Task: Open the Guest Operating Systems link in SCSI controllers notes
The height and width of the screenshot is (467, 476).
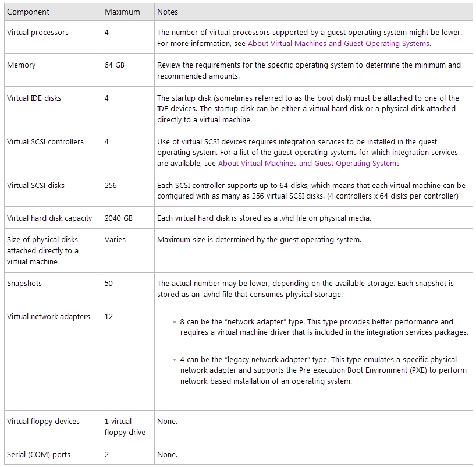Action: pyautogui.click(x=309, y=164)
